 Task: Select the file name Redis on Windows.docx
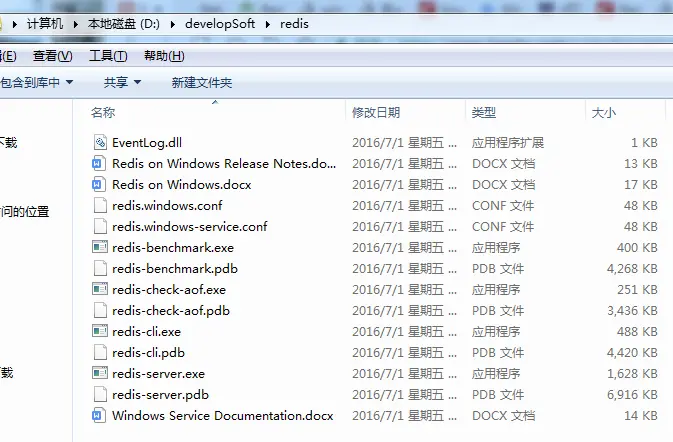[x=182, y=185]
